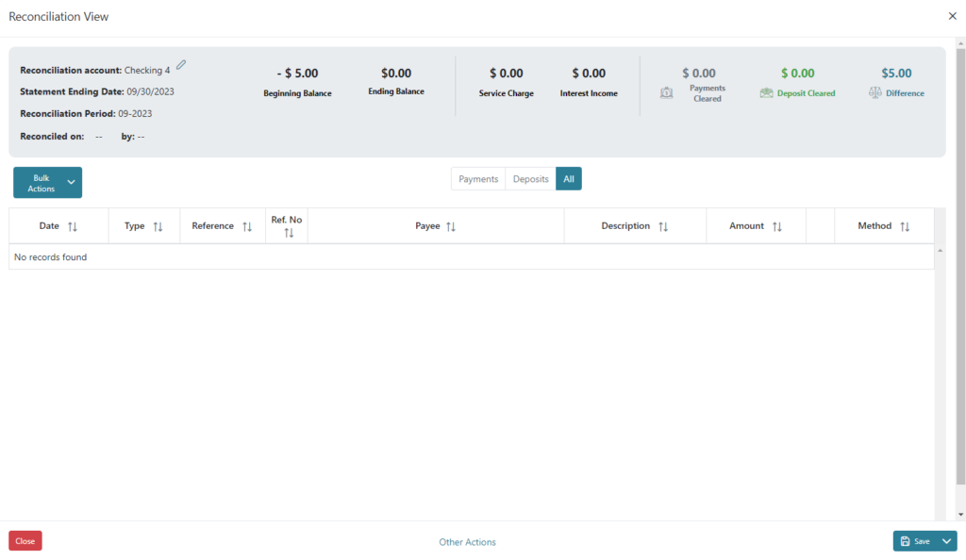This screenshot has height=560, width=966.
Task: Enable the All transactions filter
Action: pos(568,178)
